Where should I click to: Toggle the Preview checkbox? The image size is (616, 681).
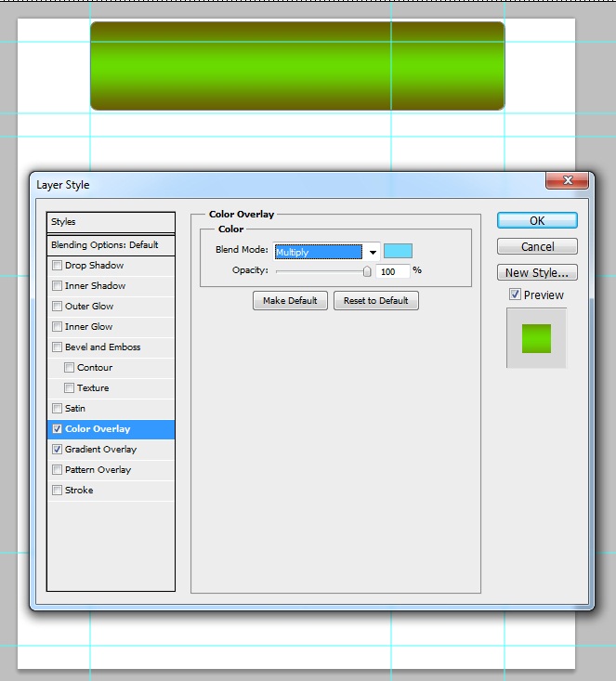point(515,295)
